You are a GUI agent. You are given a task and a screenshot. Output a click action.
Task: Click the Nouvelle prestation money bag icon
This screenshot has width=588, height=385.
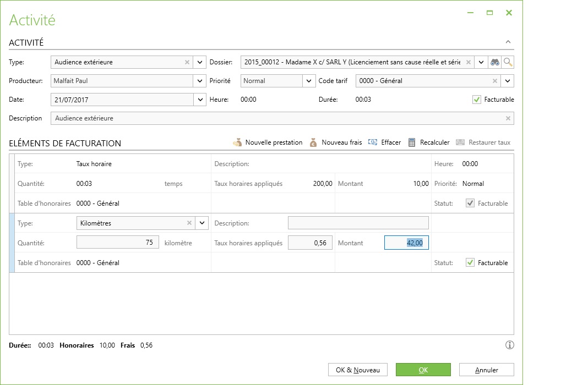(x=237, y=142)
